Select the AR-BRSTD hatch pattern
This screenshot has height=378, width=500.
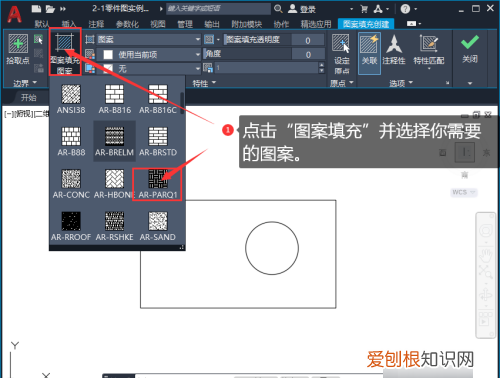click(x=158, y=141)
